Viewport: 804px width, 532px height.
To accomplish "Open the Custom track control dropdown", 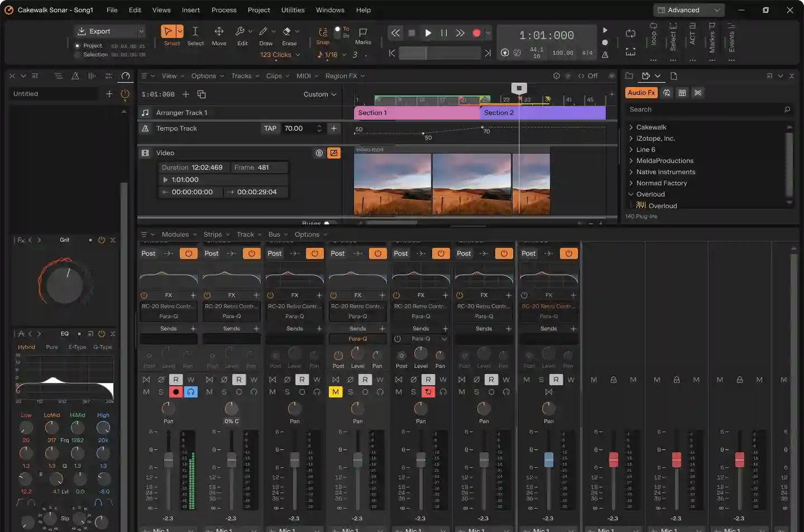I will pos(320,94).
